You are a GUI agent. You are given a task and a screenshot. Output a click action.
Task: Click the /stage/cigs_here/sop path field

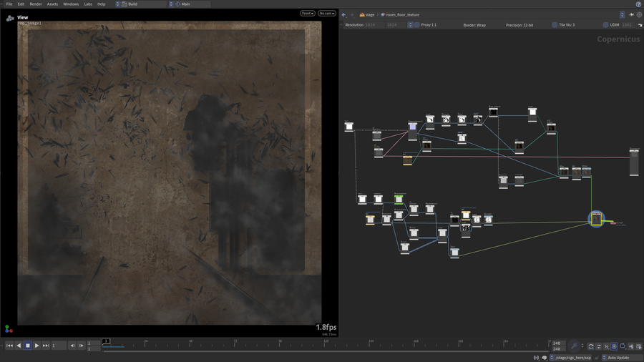point(573,358)
